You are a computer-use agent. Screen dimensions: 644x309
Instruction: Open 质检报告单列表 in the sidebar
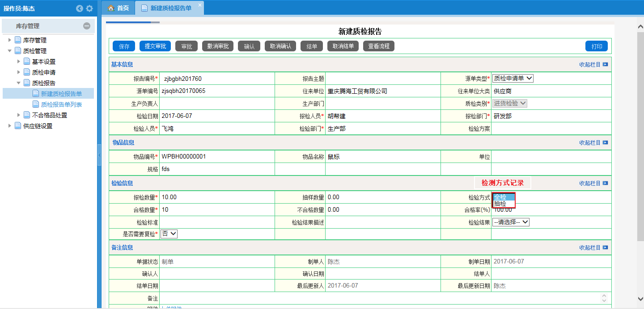(x=61, y=104)
